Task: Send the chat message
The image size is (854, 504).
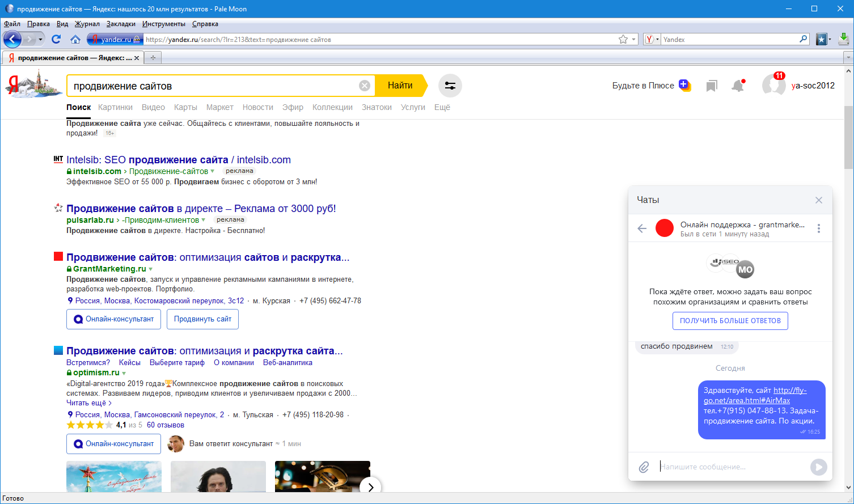Action: pos(818,467)
